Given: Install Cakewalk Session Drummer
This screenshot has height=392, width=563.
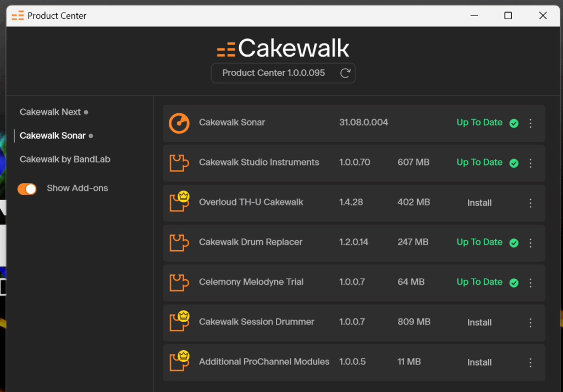Looking at the screenshot, I should pyautogui.click(x=479, y=322).
